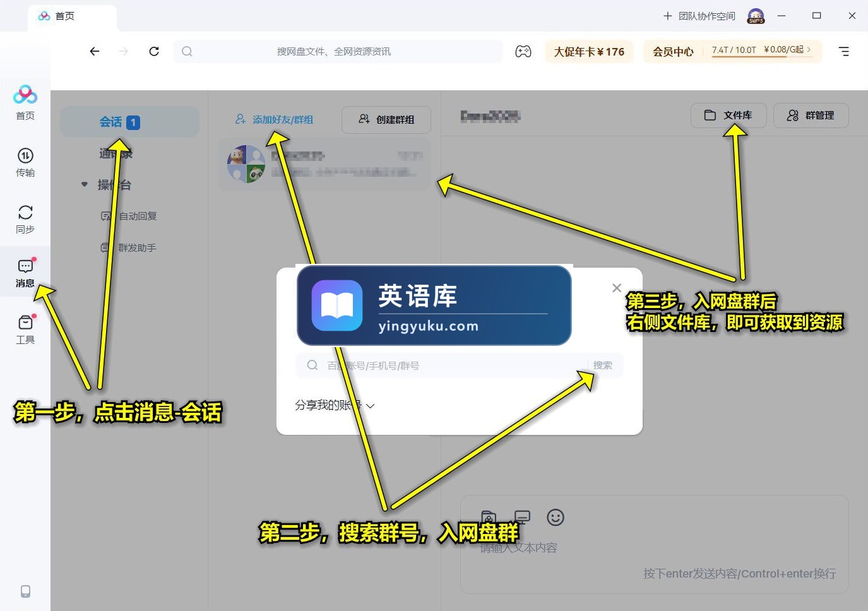
Task: Open 群管理 group management
Action: 811,116
